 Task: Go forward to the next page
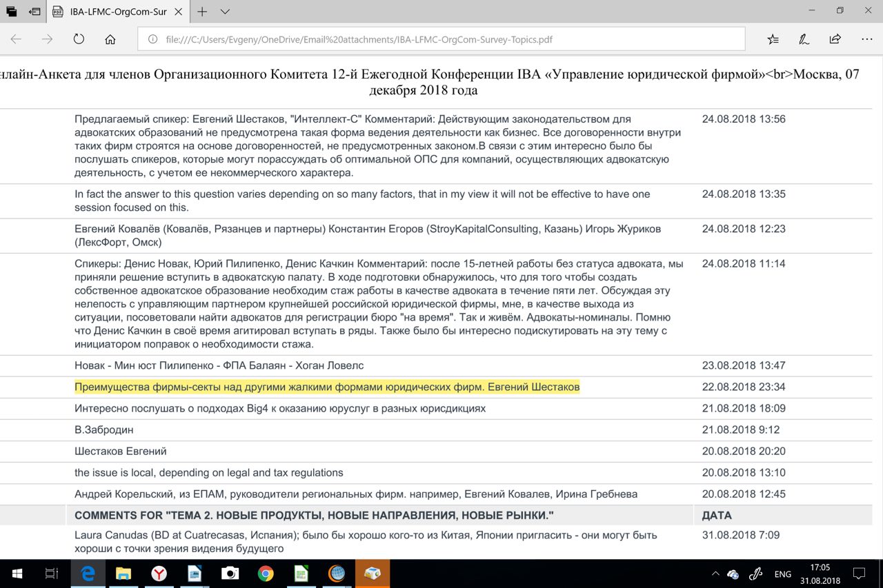(x=47, y=39)
